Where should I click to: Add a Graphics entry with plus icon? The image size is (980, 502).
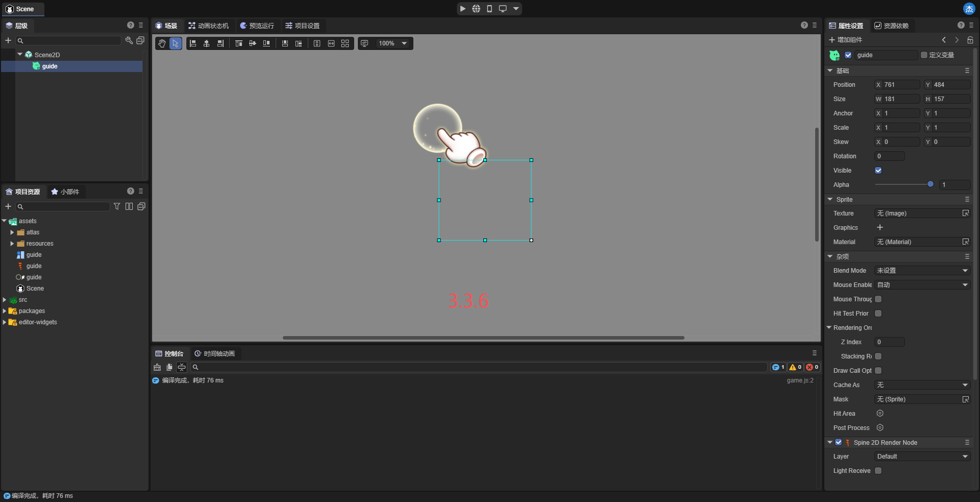[x=879, y=228]
